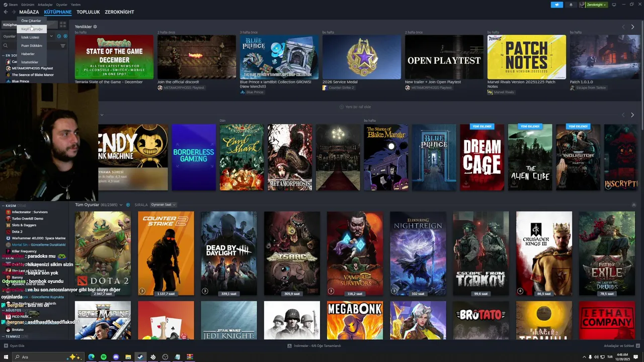Toggle the recent activity clock filter
Viewport: 644px width, 362px height.
click(59, 36)
